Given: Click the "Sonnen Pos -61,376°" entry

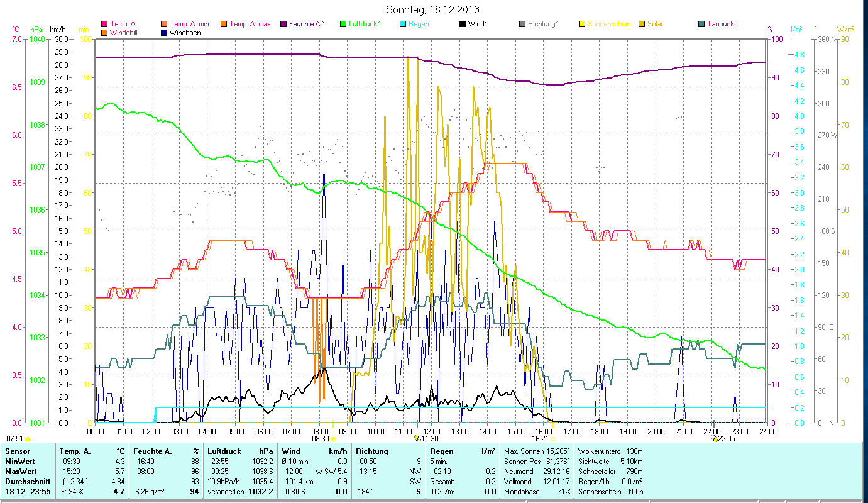Looking at the screenshot, I should click(x=537, y=462).
